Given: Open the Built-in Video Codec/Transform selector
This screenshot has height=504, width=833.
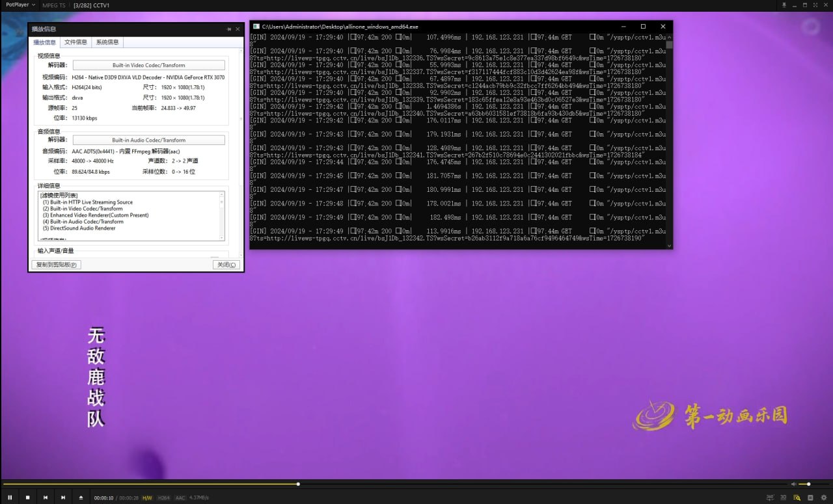Looking at the screenshot, I should click(148, 65).
